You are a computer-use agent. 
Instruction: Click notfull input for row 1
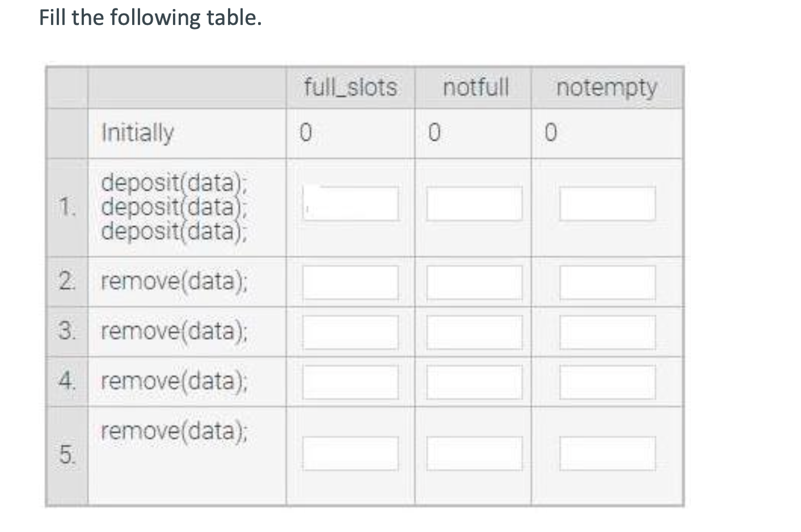474,204
